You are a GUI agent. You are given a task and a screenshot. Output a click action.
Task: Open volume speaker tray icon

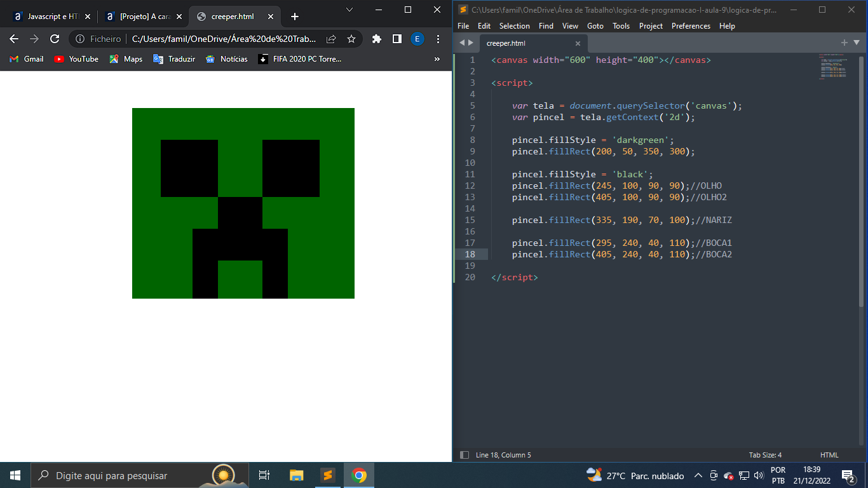(758, 475)
